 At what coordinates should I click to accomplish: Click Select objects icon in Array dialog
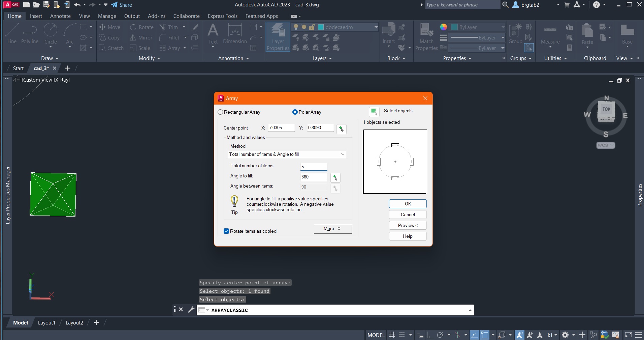click(x=374, y=112)
